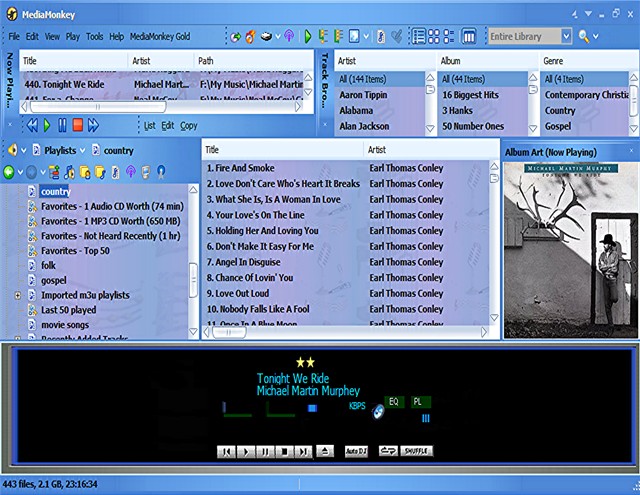Expand the Imported m3u playlists node

[x=18, y=295]
